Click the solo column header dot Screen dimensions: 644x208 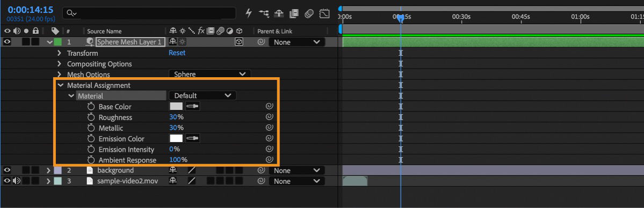(26, 31)
